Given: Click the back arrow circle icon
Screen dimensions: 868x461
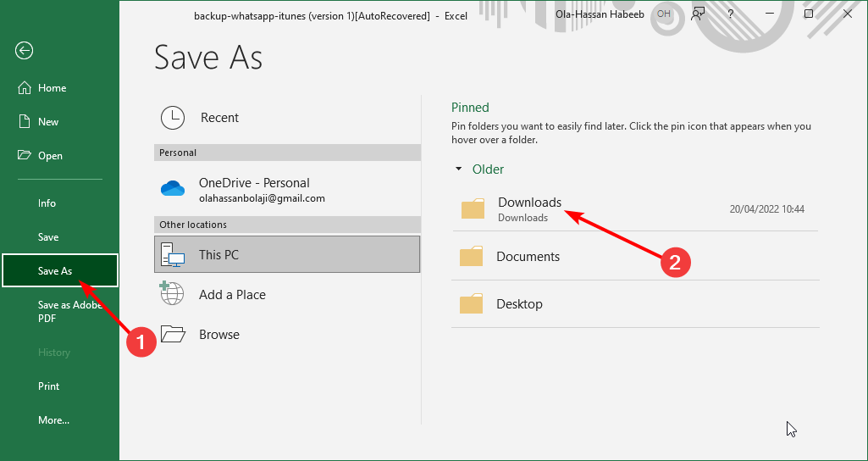Looking at the screenshot, I should (x=24, y=51).
